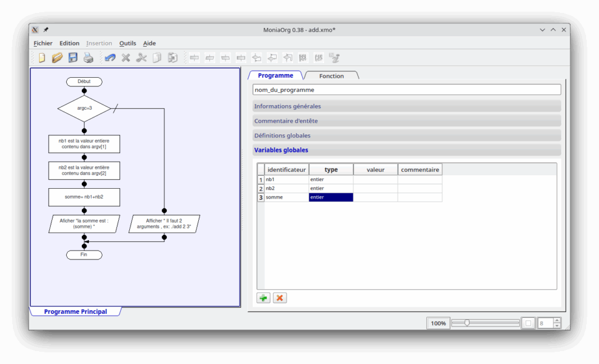Delete variable with the red X button

pos(280,298)
